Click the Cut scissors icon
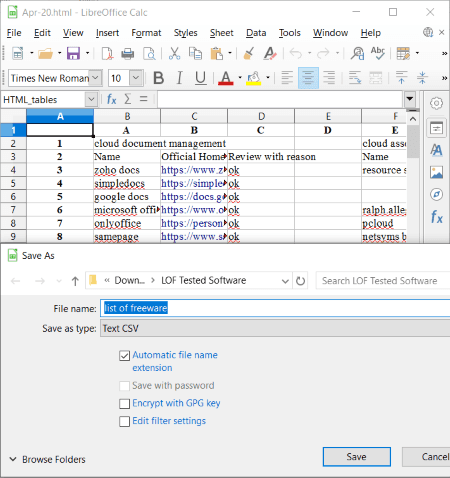This screenshot has width=450, height=478. 174,53
